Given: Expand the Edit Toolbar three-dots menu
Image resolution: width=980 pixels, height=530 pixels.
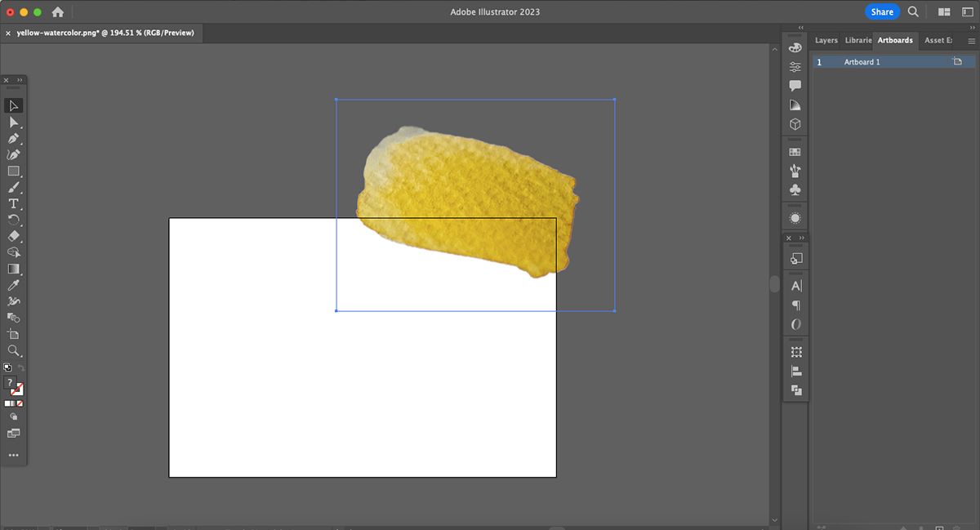Looking at the screenshot, I should pyautogui.click(x=13, y=455).
